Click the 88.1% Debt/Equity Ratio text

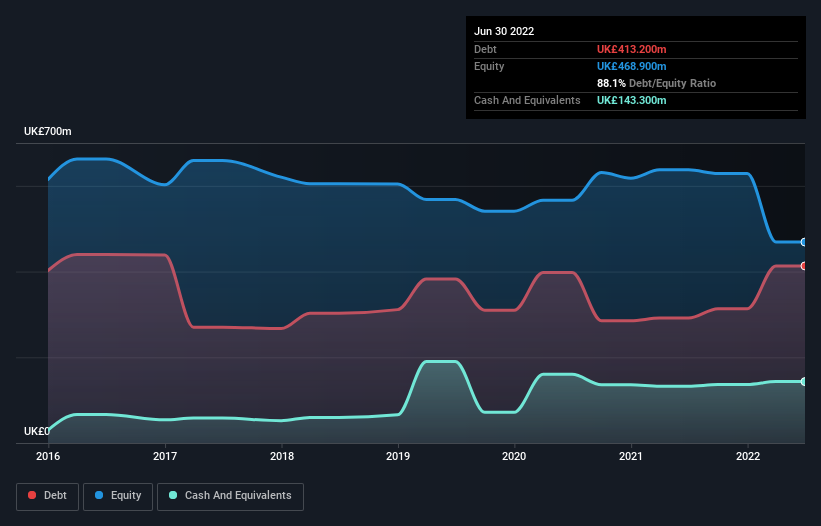pyautogui.click(x=657, y=83)
